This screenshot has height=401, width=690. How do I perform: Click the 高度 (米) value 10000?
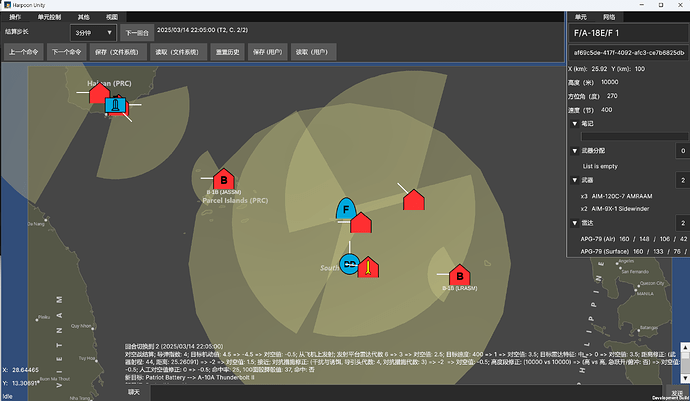click(609, 82)
